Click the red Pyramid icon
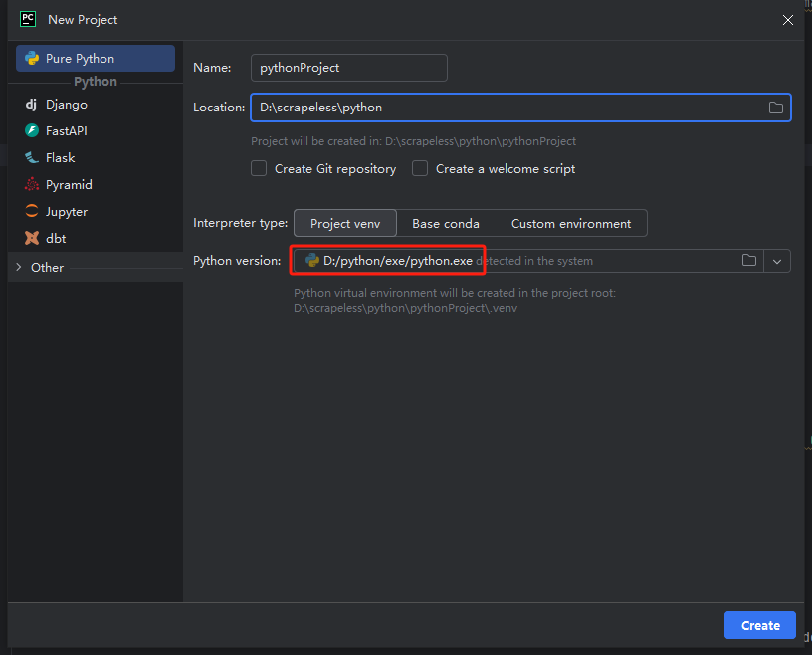The width and height of the screenshot is (812, 655). point(32,184)
